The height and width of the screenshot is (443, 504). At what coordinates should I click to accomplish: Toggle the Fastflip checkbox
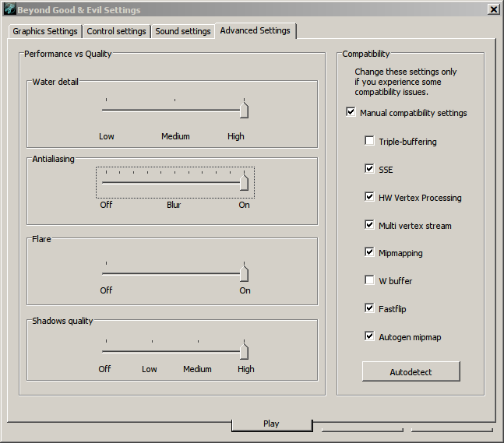coord(370,308)
